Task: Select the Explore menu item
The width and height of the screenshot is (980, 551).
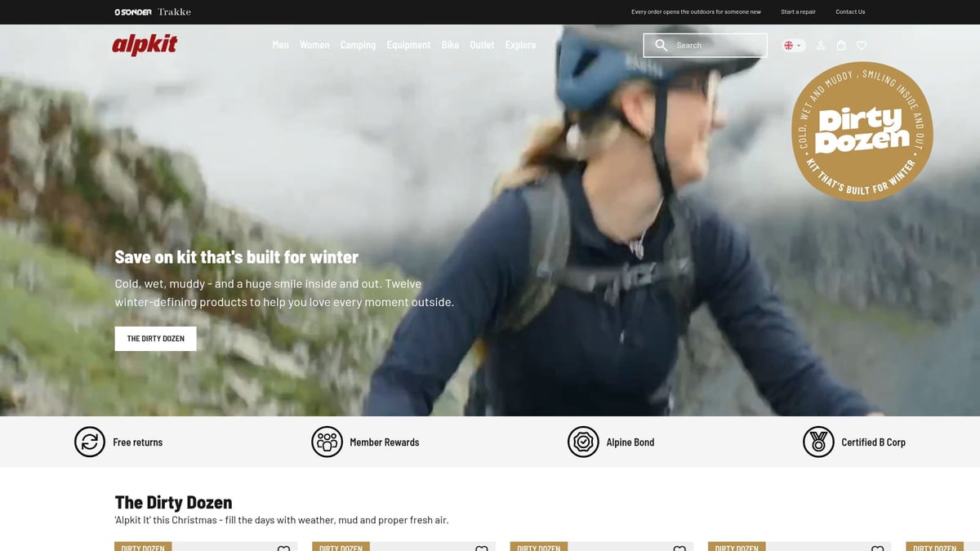Action: coord(520,45)
